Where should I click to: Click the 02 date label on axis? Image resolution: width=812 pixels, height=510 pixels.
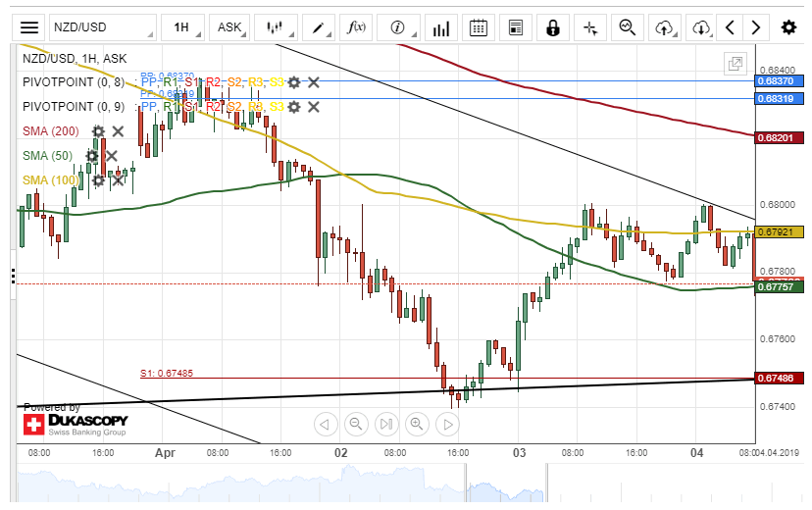[x=340, y=453]
